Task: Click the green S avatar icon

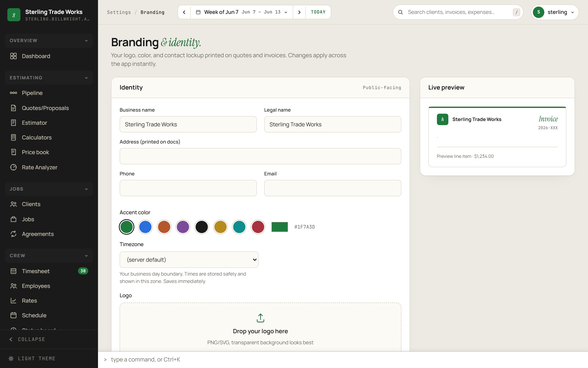Action: click(x=538, y=12)
